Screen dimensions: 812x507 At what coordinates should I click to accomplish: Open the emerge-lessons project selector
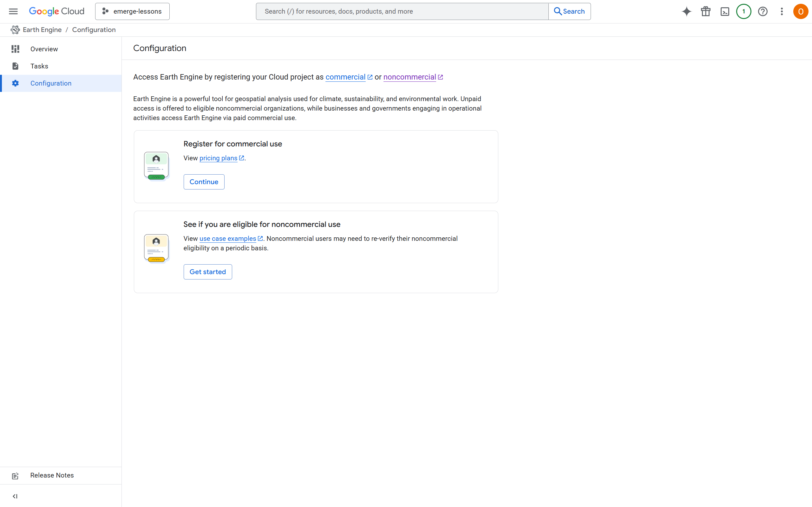132,11
